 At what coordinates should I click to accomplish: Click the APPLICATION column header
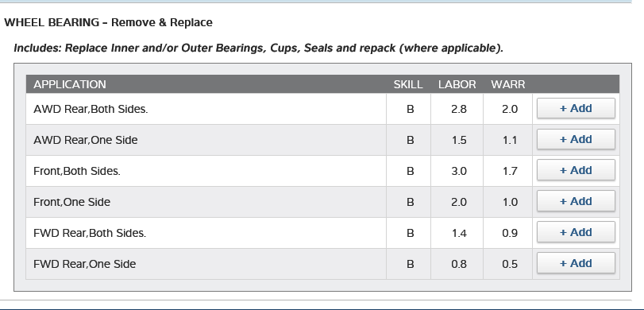70,84
